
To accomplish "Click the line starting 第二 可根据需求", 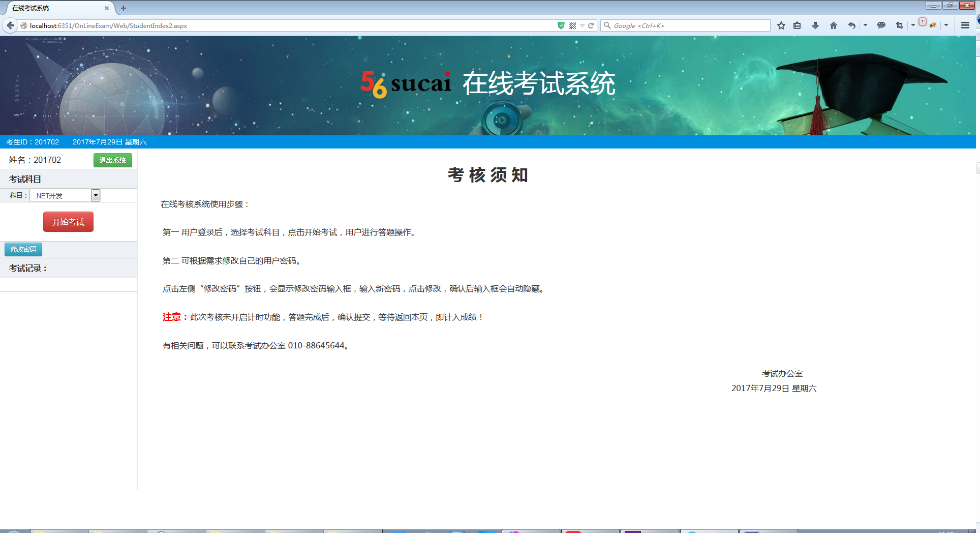I will coord(233,260).
